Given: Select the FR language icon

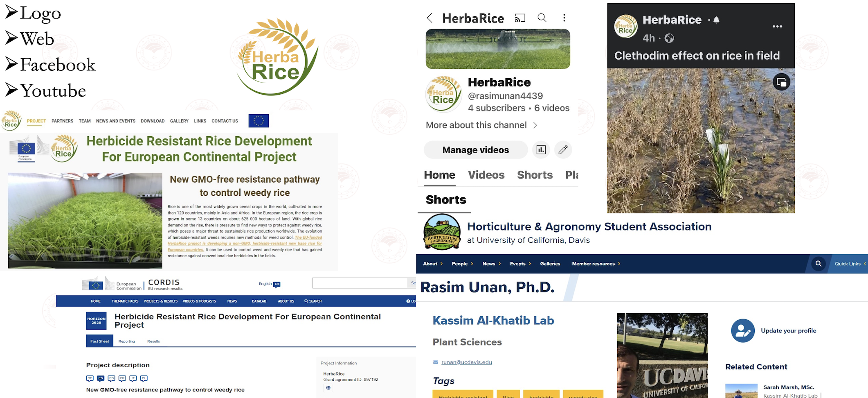Looking at the screenshot, I should point(122,378).
